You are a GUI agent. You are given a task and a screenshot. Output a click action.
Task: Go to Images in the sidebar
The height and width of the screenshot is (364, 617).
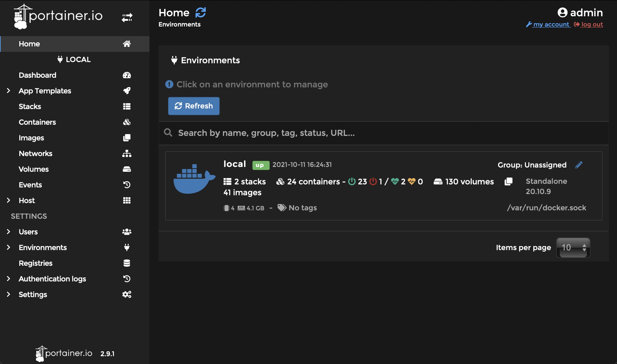point(31,138)
